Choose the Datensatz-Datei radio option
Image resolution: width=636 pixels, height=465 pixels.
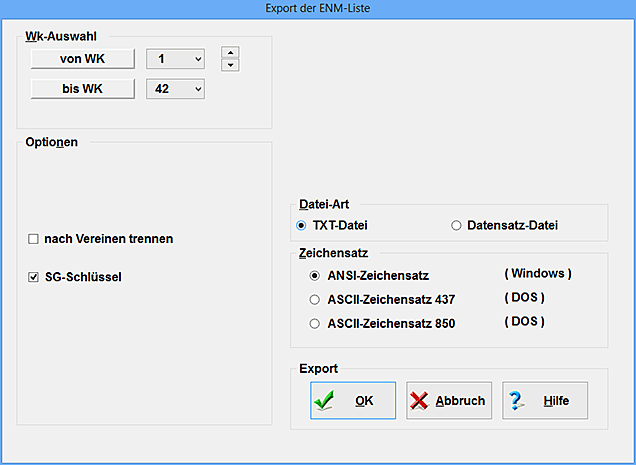pos(457,225)
